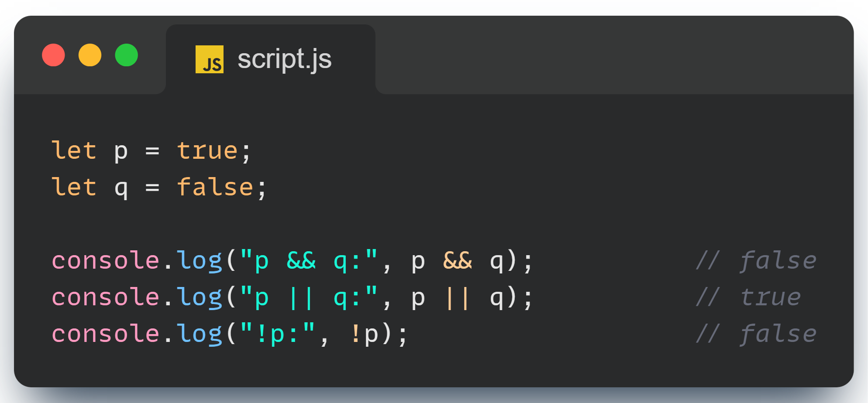The width and height of the screenshot is (868, 403).
Task: Click the string "p && q:"
Action: pos(309,261)
